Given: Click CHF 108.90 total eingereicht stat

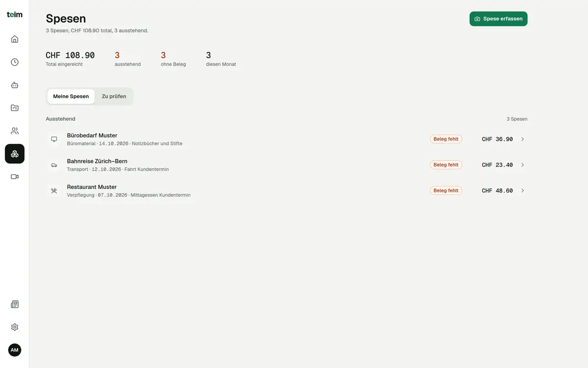Looking at the screenshot, I should (x=70, y=59).
